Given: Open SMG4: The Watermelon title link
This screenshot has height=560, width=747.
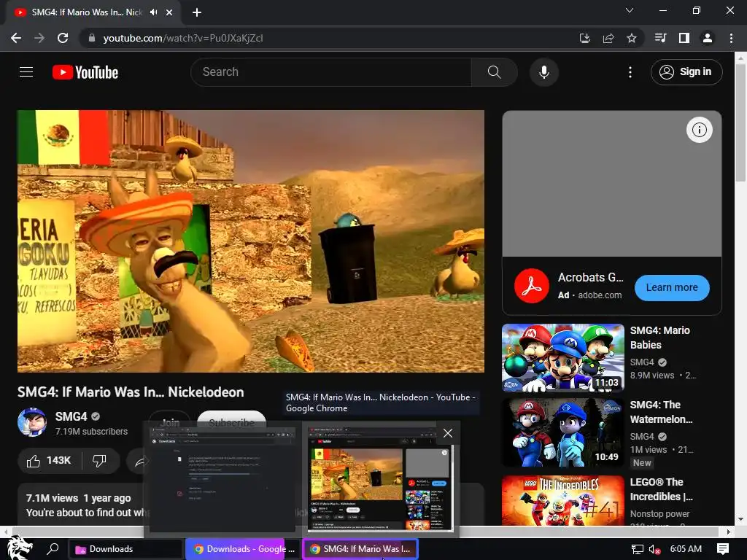Looking at the screenshot, I should 661,412.
